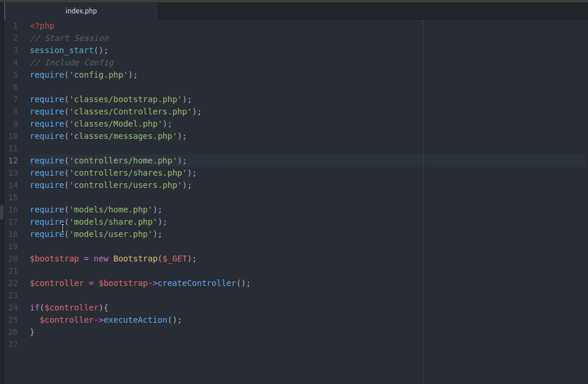Click the closing brace on line 26

(x=32, y=332)
